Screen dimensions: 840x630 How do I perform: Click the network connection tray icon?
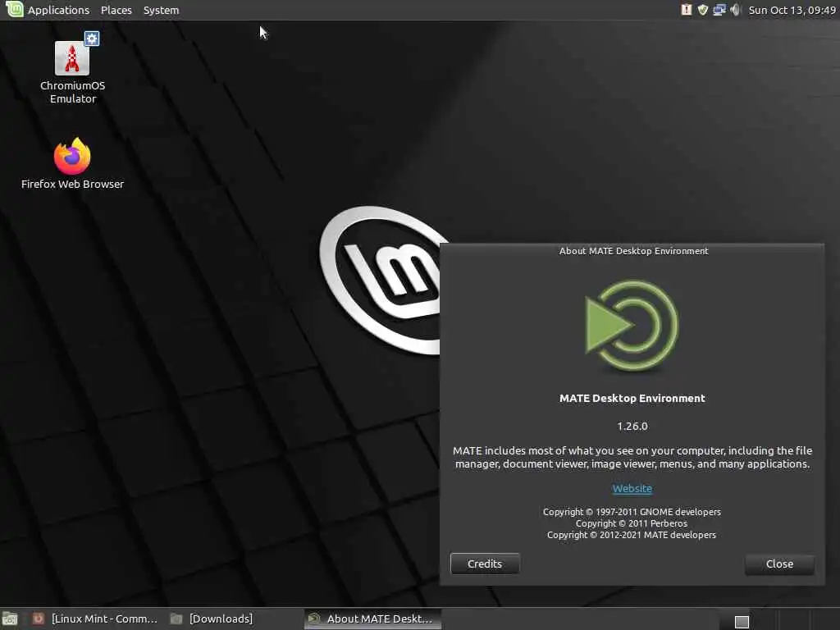click(719, 10)
